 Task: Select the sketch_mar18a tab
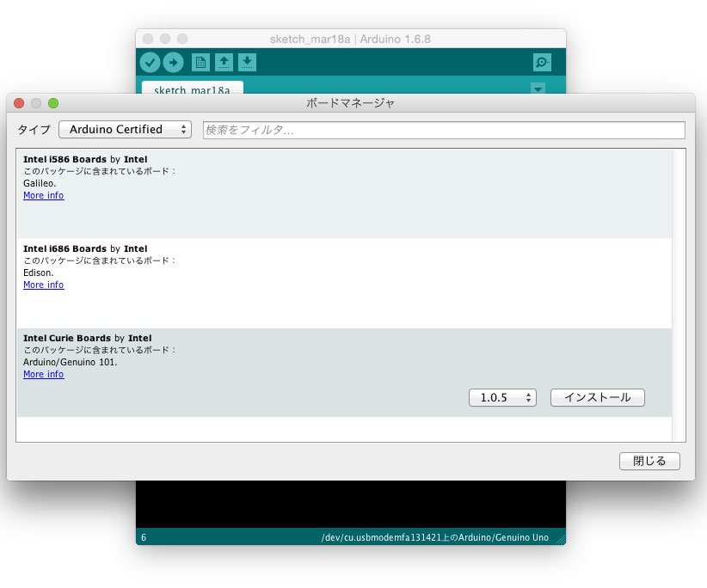[x=193, y=89]
